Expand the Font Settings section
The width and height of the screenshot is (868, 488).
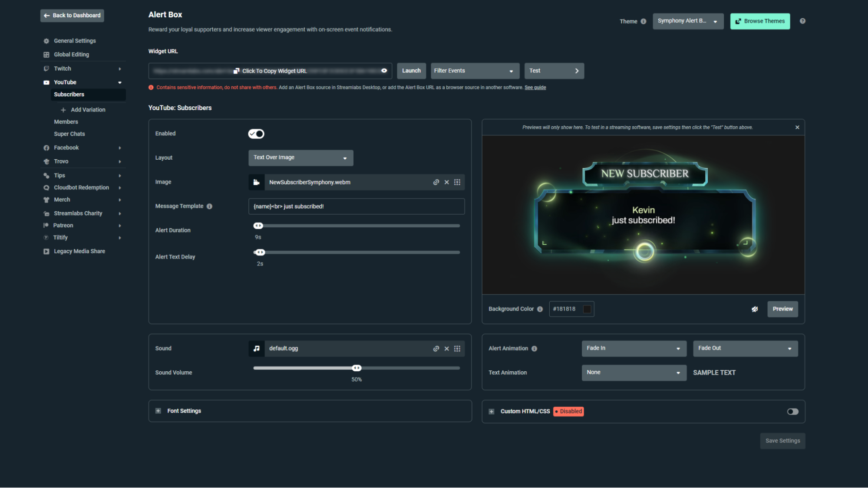tap(158, 411)
